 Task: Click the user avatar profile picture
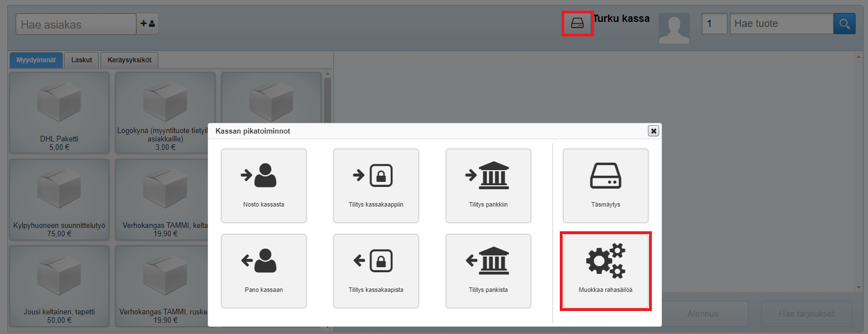point(674,29)
